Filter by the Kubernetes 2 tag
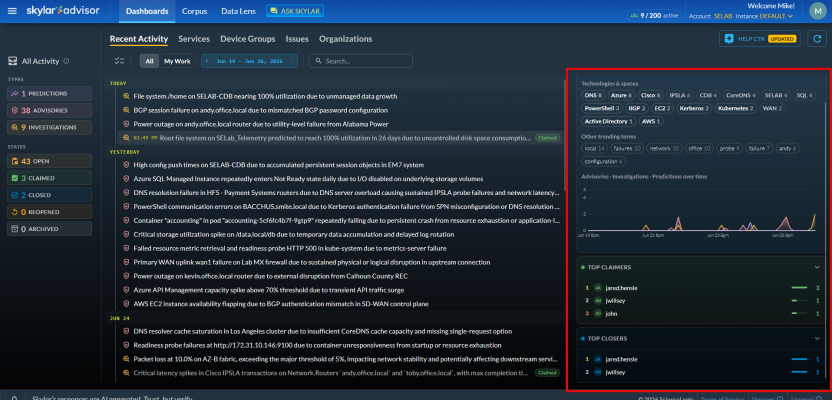This screenshot has height=400, width=832. pos(735,108)
